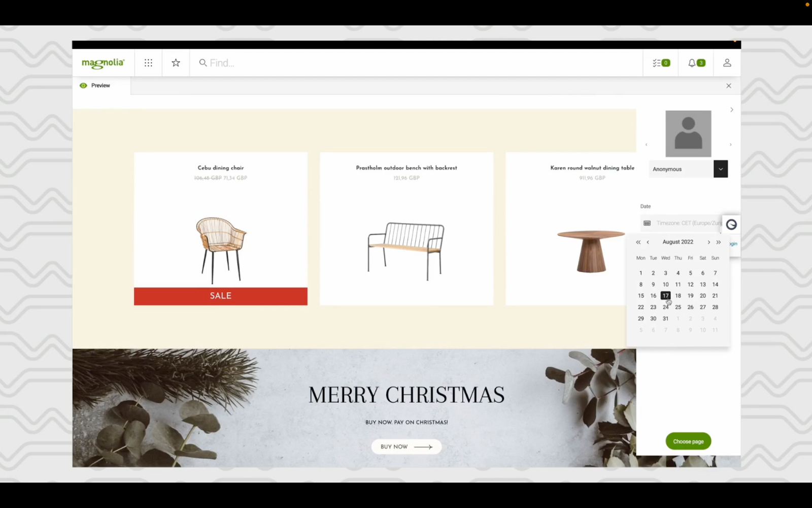Collapse the side panel with top chevron
812x508 pixels.
point(731,110)
